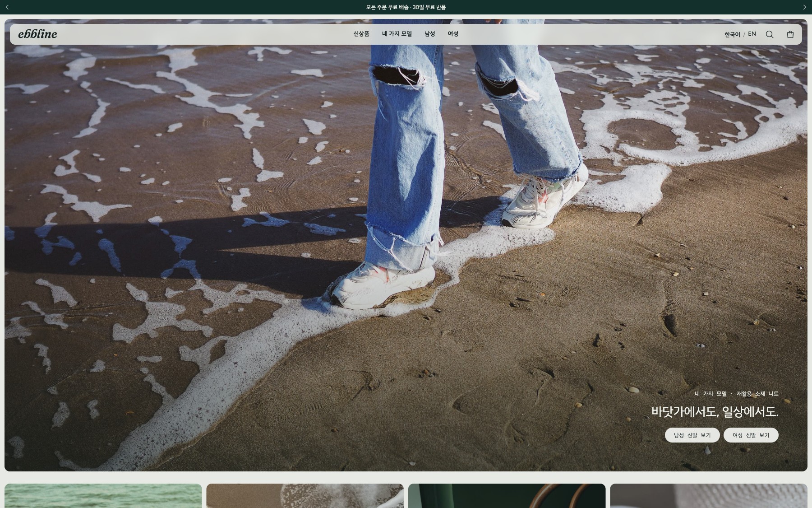Screen dimensions: 812x508
Task: Click the 바닷가에서도, 일상에서도. headline
Action: [x=715, y=412]
